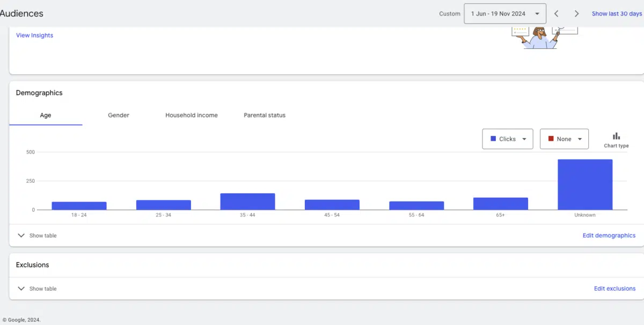Expand Show table under Exclusions
The width and height of the screenshot is (644, 325).
coord(37,288)
